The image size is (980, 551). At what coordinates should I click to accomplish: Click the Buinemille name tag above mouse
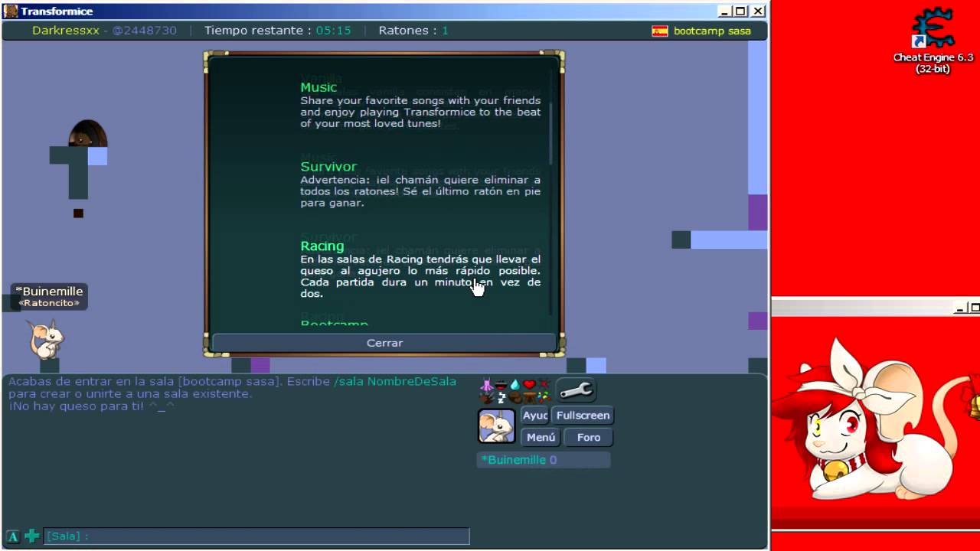tap(50, 296)
